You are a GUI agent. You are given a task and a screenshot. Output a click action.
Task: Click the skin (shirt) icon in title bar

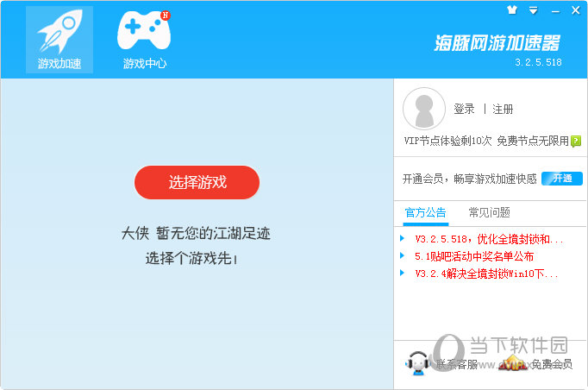pos(512,9)
